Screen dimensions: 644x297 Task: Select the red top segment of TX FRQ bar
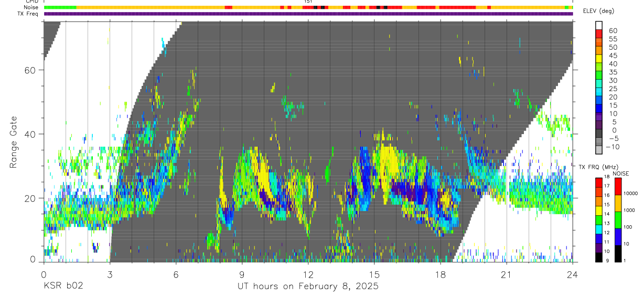click(x=599, y=182)
